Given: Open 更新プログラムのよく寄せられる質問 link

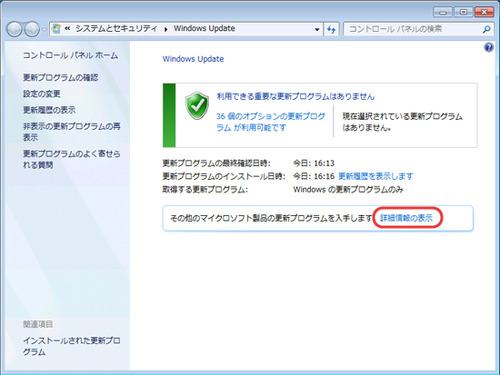Looking at the screenshot, I should click(x=72, y=159).
